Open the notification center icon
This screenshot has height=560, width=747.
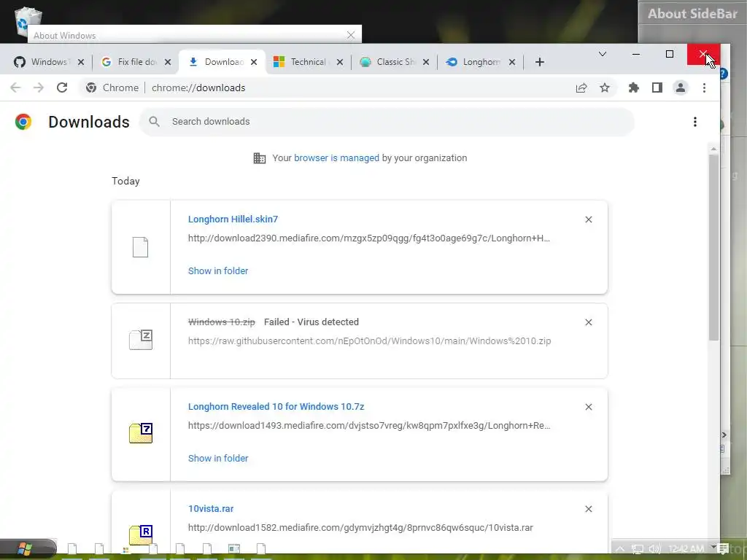click(722, 549)
